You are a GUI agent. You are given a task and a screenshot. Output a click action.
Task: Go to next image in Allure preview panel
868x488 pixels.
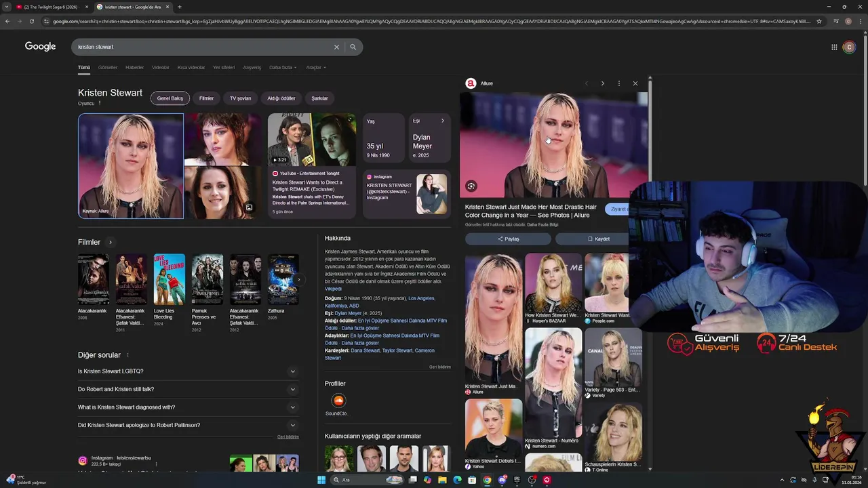[x=602, y=83]
